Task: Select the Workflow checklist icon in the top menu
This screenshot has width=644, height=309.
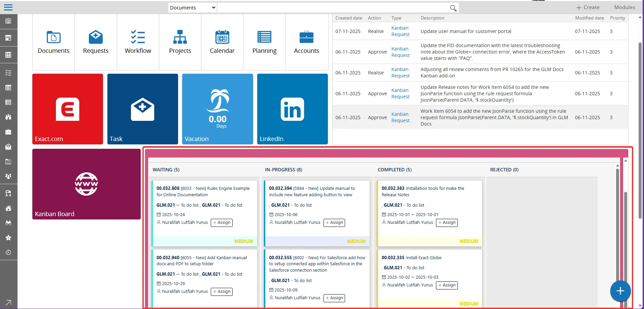Action: tap(138, 37)
